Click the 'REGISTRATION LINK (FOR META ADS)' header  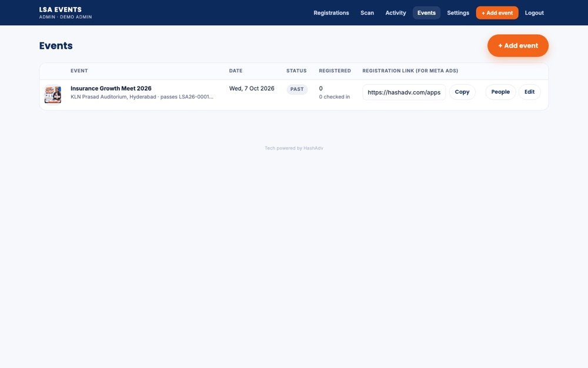[x=410, y=71]
